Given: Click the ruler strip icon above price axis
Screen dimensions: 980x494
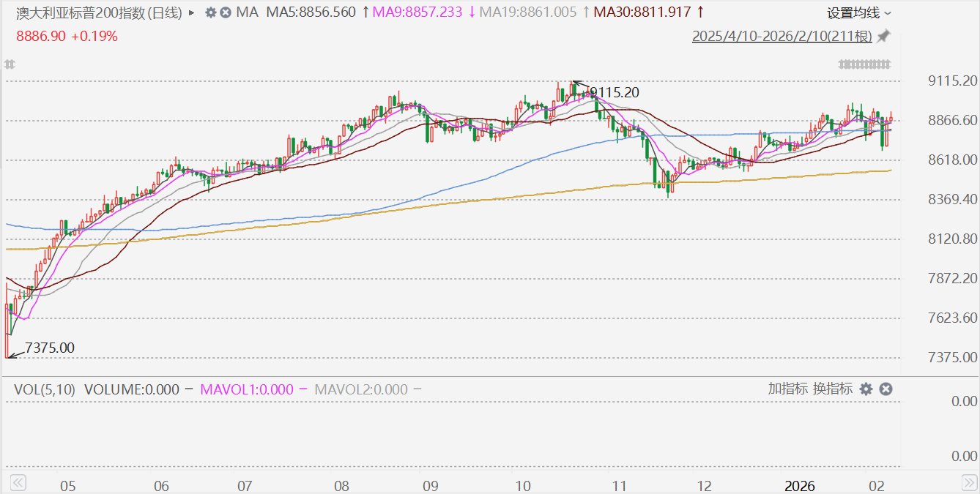Looking at the screenshot, I should click(865, 64).
